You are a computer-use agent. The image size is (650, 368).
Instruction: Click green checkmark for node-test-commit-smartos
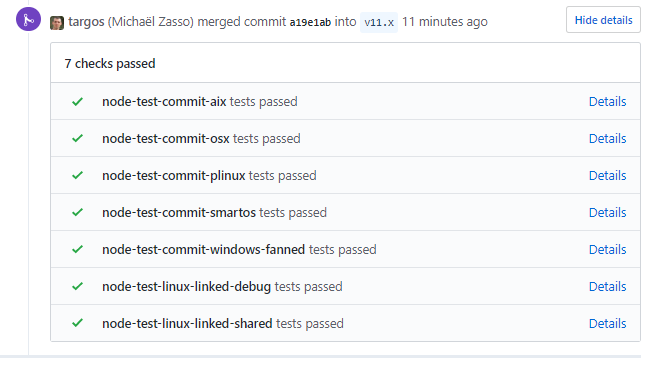tap(78, 213)
